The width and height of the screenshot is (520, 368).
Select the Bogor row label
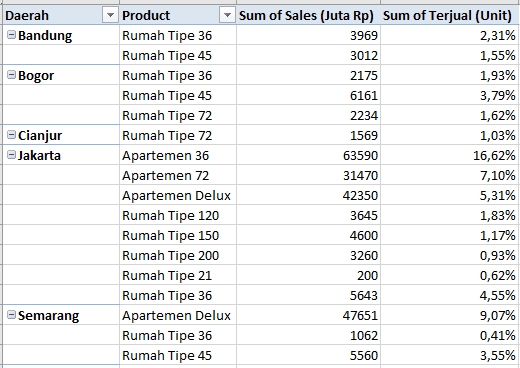[x=36, y=75]
